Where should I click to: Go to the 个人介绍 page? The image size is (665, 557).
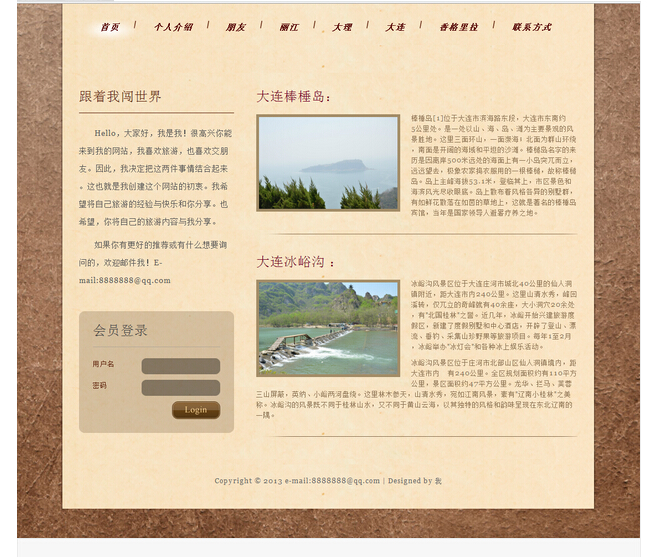[x=173, y=27]
